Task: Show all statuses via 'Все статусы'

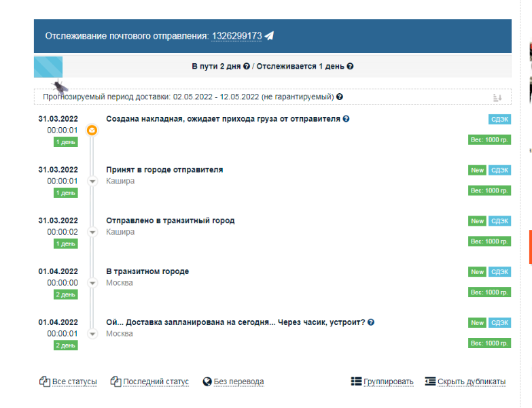Action: click(x=74, y=381)
